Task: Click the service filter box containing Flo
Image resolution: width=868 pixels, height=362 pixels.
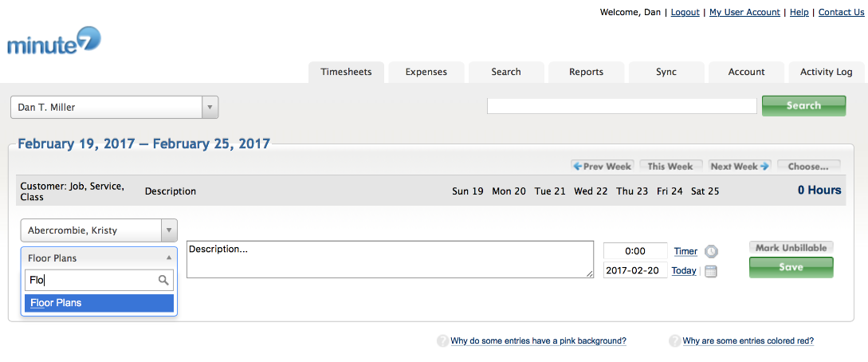Action: (x=99, y=281)
